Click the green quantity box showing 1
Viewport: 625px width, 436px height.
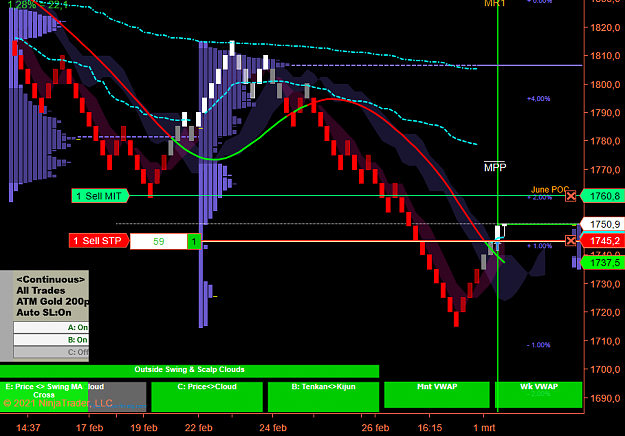click(194, 242)
